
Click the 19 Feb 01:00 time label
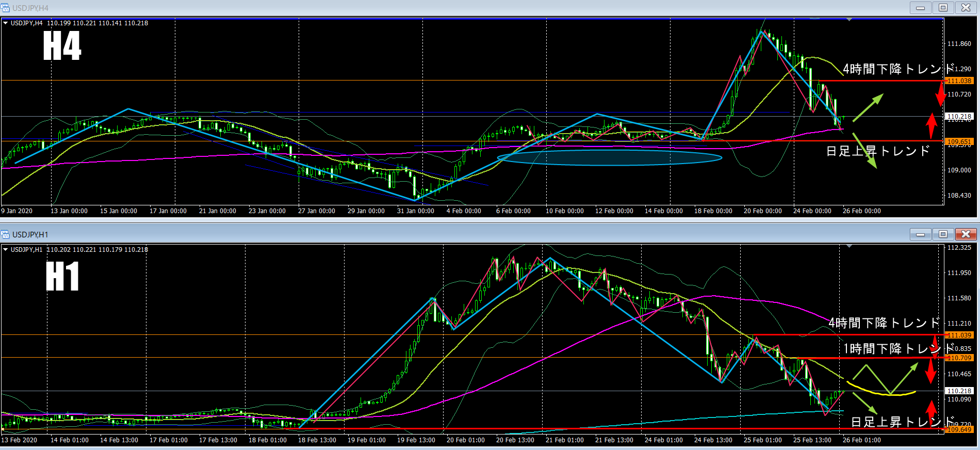click(x=367, y=440)
